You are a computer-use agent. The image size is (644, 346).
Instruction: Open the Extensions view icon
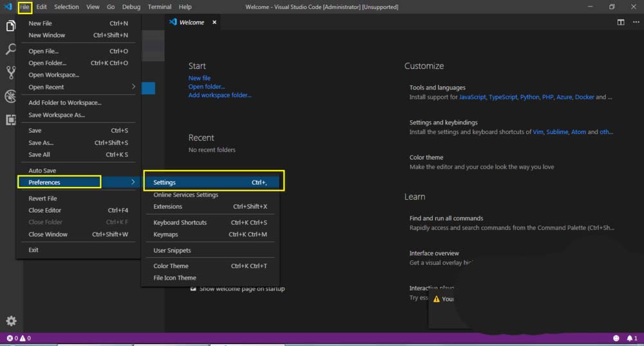[x=10, y=120]
